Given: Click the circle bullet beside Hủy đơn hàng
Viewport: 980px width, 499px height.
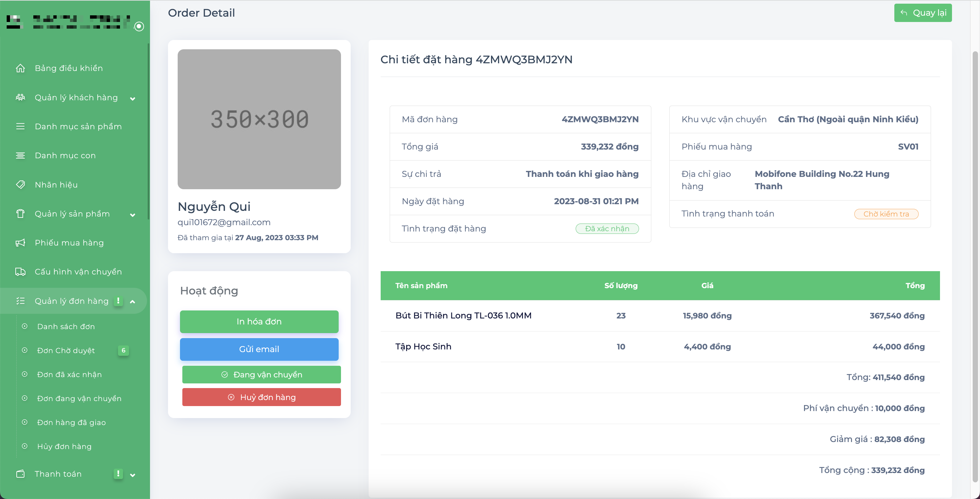Looking at the screenshot, I should pos(25,446).
